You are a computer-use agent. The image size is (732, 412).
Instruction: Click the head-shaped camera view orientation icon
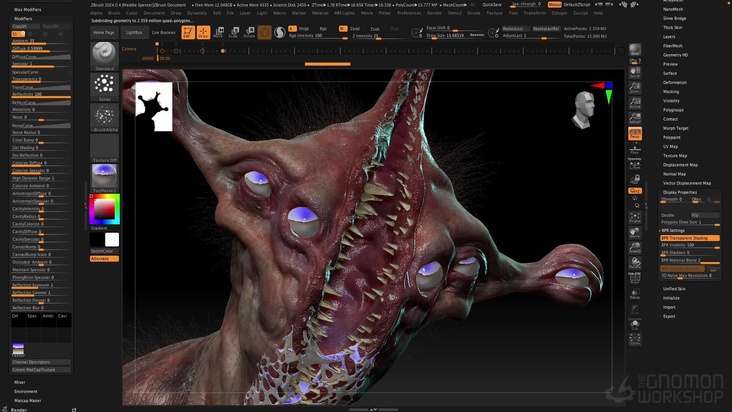click(x=584, y=110)
